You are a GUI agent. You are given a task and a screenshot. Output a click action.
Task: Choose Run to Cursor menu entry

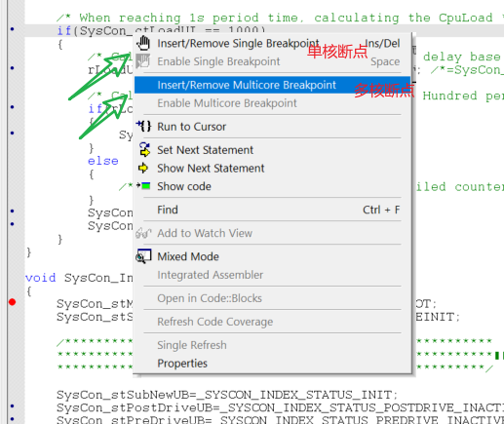(272, 127)
